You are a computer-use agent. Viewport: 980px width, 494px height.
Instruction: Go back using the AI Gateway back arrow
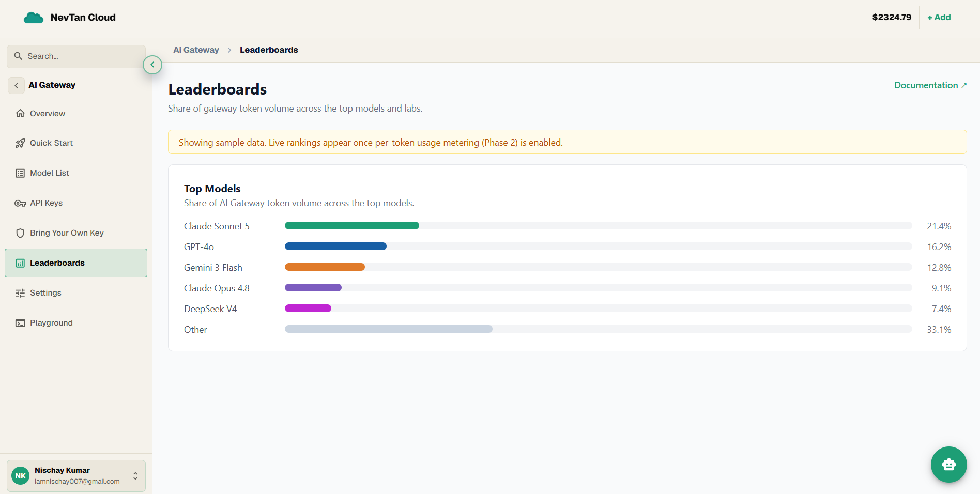pos(16,85)
